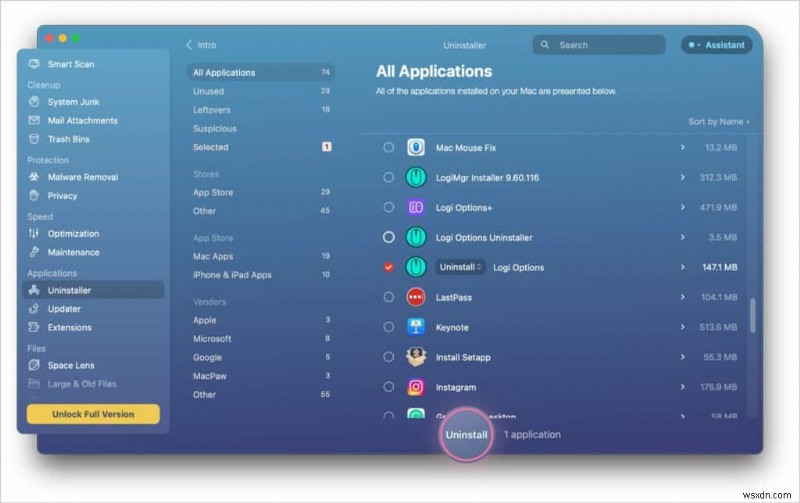Screen dimensions: 800x503
Task: Click the LogiMgr Installer app icon
Action: 416,178
